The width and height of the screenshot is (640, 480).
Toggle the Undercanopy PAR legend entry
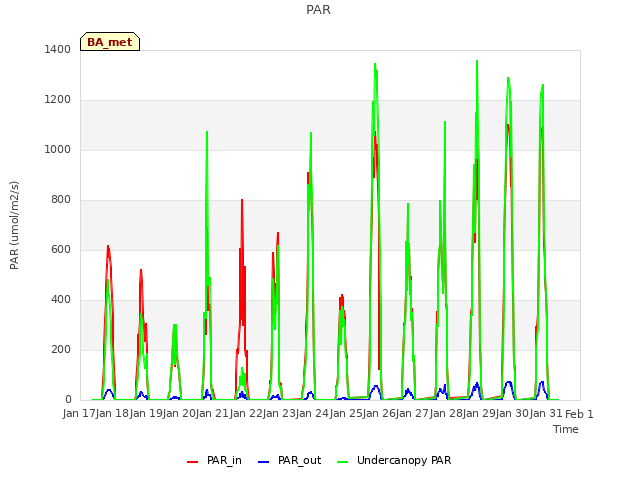pyautogui.click(x=394, y=460)
